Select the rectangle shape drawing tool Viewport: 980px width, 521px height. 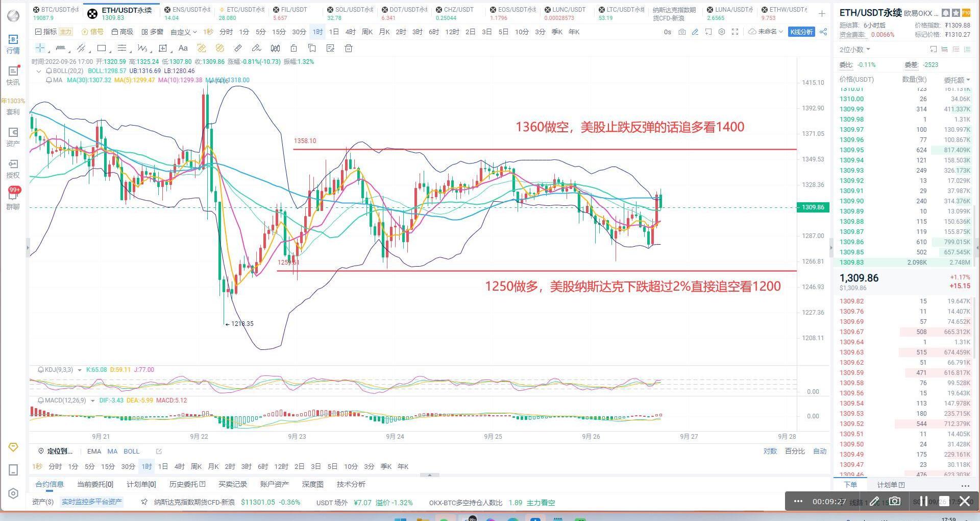point(102,48)
